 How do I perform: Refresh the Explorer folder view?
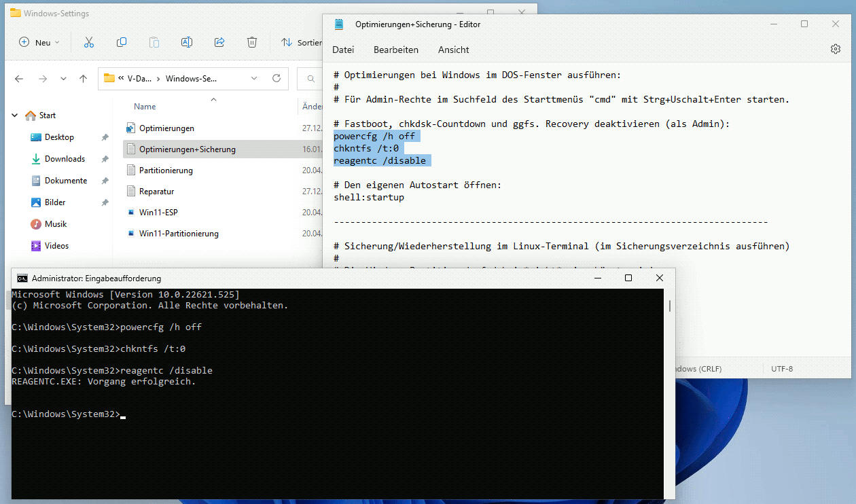click(276, 78)
